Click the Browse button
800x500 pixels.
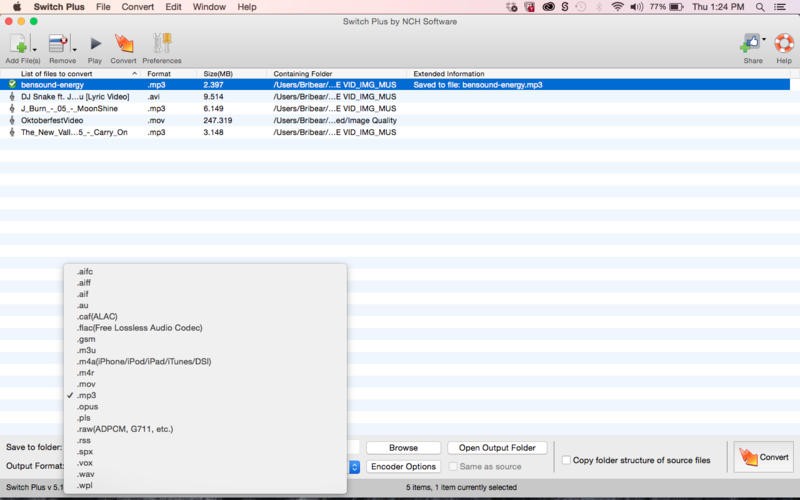pyautogui.click(x=403, y=447)
